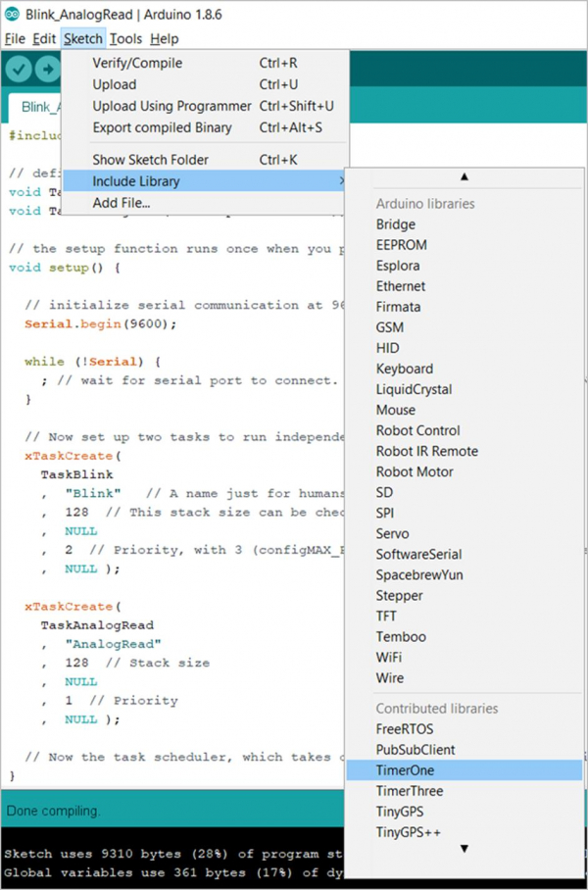Choose Verify/Compile from Sketch menu
Viewport: 588px width, 890px height.
click(205, 63)
